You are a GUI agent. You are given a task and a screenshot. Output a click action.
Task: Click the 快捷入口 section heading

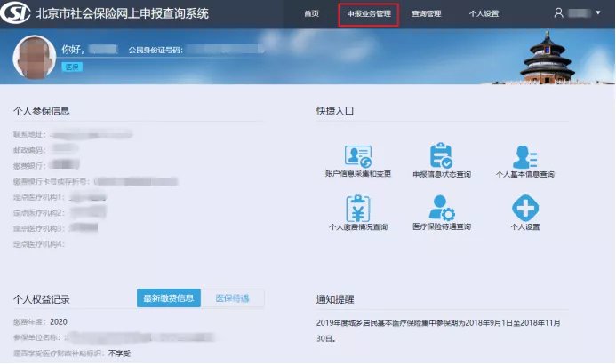[x=334, y=112]
